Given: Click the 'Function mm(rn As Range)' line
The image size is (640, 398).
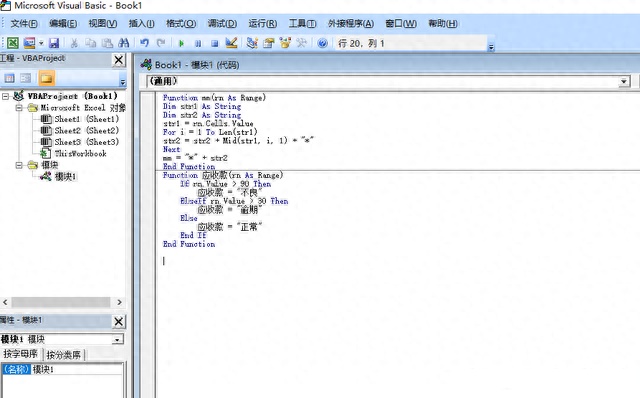Looking at the screenshot, I should click(214, 98).
